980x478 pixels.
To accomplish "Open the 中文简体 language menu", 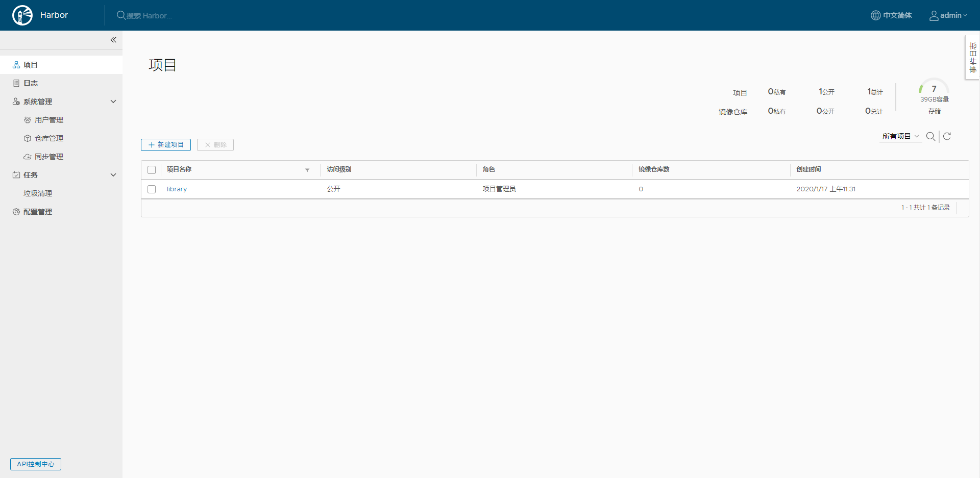I will 891,15.
